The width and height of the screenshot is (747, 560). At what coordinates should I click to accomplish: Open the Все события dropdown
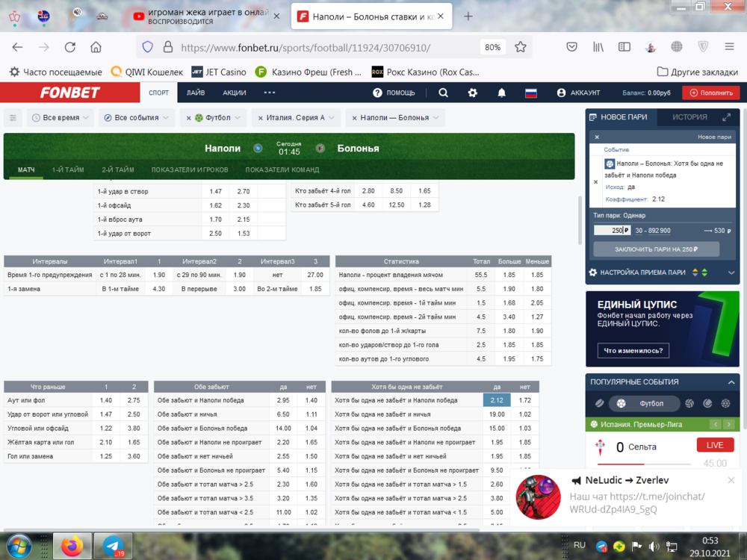tap(136, 118)
